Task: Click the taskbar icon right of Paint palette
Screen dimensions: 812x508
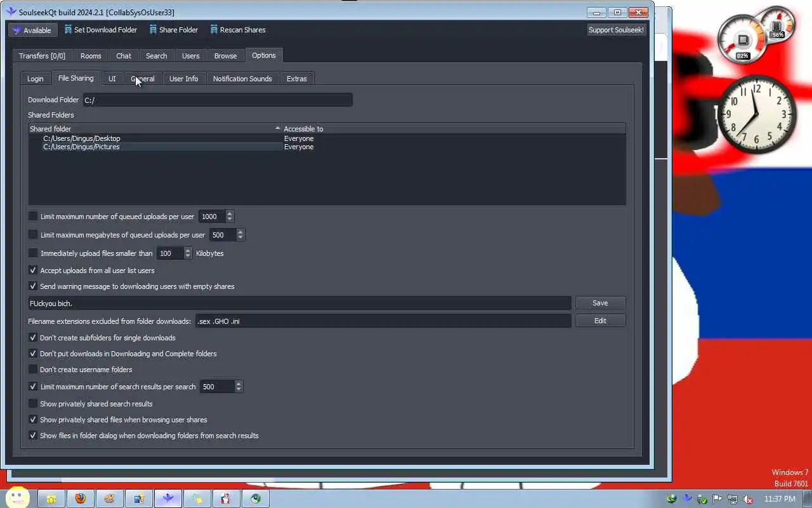Action: point(138,498)
